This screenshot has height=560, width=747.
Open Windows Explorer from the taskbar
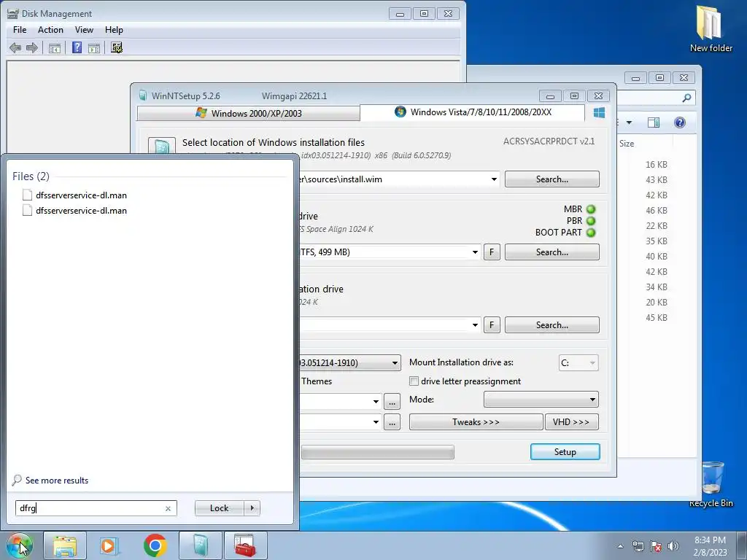[x=65, y=545]
